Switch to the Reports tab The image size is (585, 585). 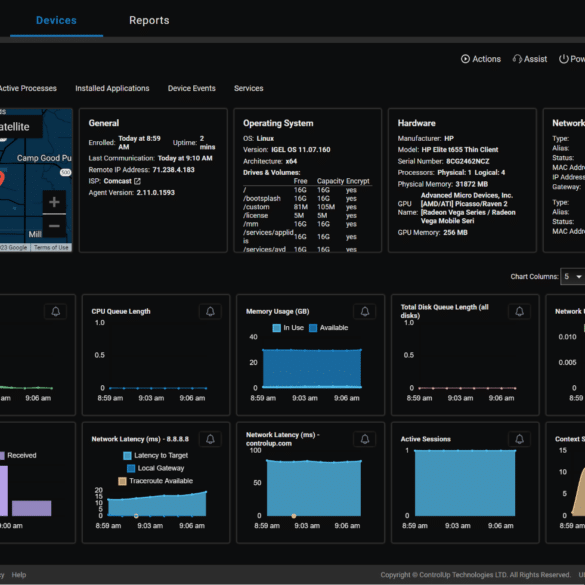point(149,20)
